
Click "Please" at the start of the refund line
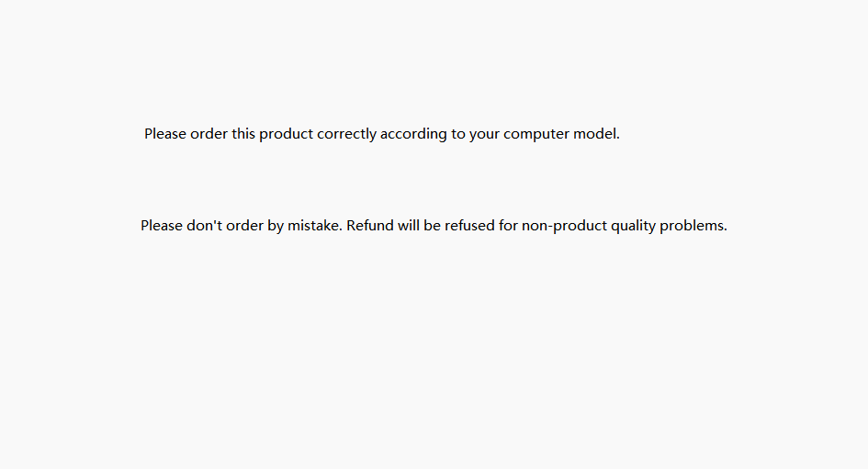pos(161,226)
